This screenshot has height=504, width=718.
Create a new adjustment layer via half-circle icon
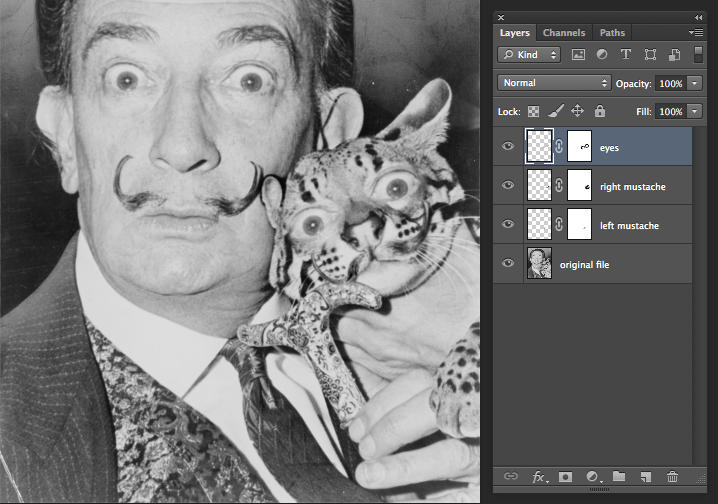tap(592, 477)
